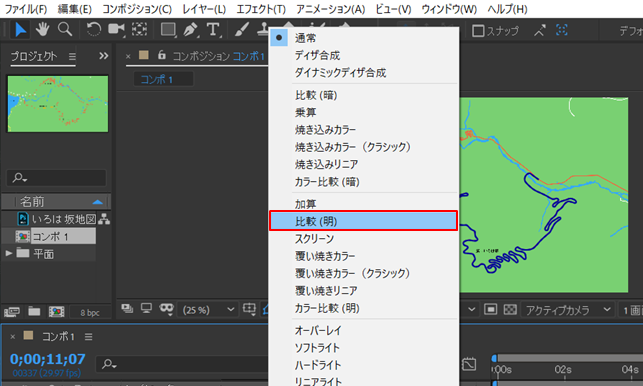This screenshot has width=643, height=386.
Task: Open the ビュー(V) menu
Action: 393,9
